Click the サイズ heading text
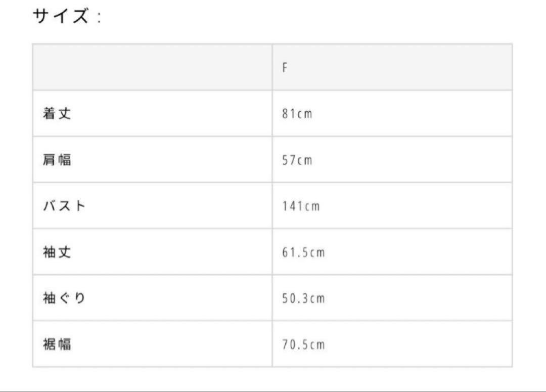Viewport: 546px width, 392px height. 61,16
